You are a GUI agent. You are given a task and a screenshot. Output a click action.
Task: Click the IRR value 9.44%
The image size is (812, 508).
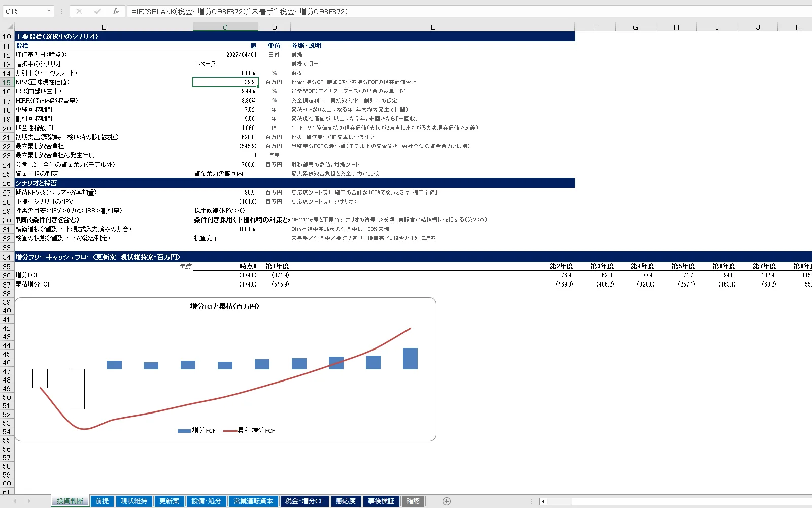tap(225, 91)
